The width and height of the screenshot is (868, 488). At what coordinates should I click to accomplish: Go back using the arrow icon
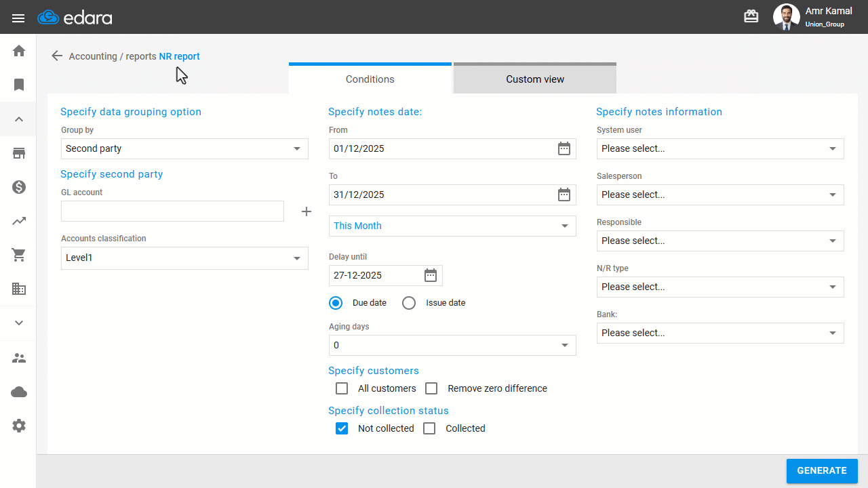[57, 56]
